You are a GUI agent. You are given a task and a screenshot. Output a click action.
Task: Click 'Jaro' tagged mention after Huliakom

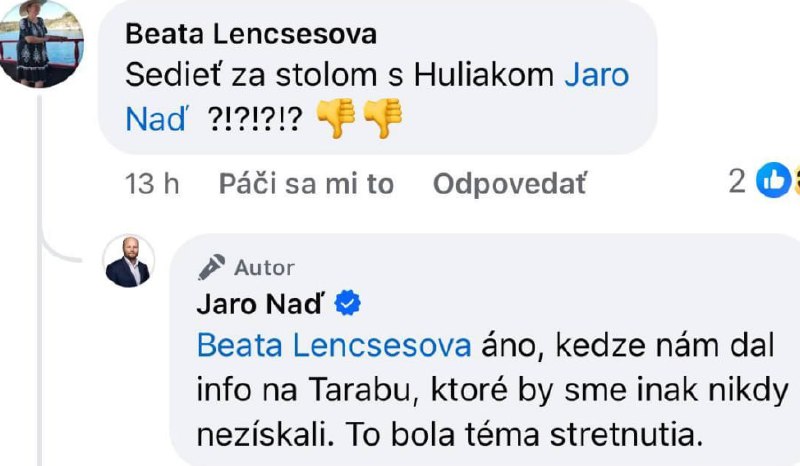[x=596, y=75]
